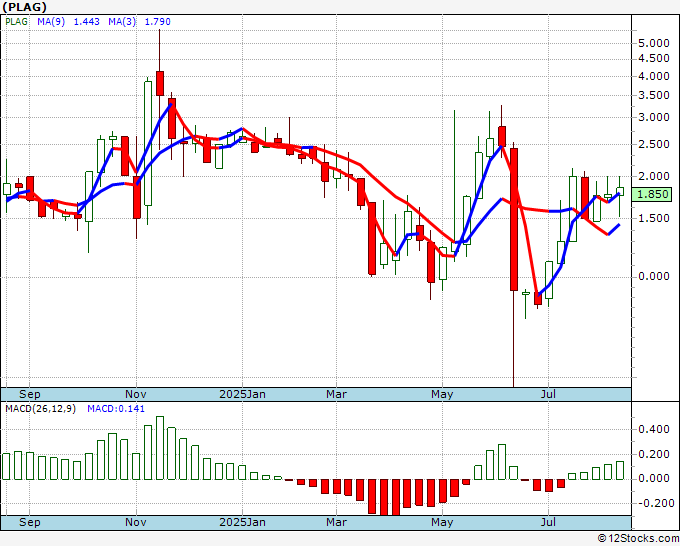Screen dimensions: 680x546
Task: Click May on the MACD timeline
Action: tap(442, 522)
